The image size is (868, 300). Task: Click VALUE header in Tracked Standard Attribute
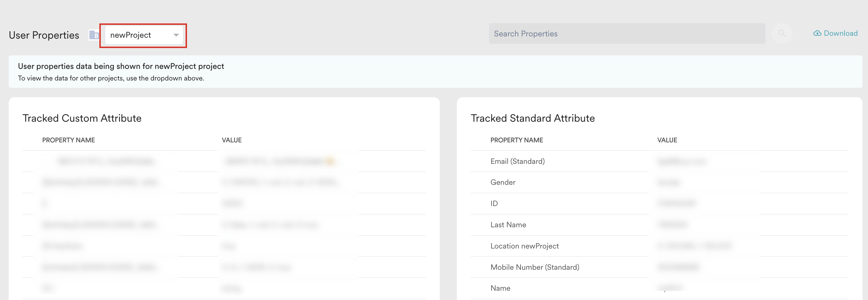[x=667, y=140]
